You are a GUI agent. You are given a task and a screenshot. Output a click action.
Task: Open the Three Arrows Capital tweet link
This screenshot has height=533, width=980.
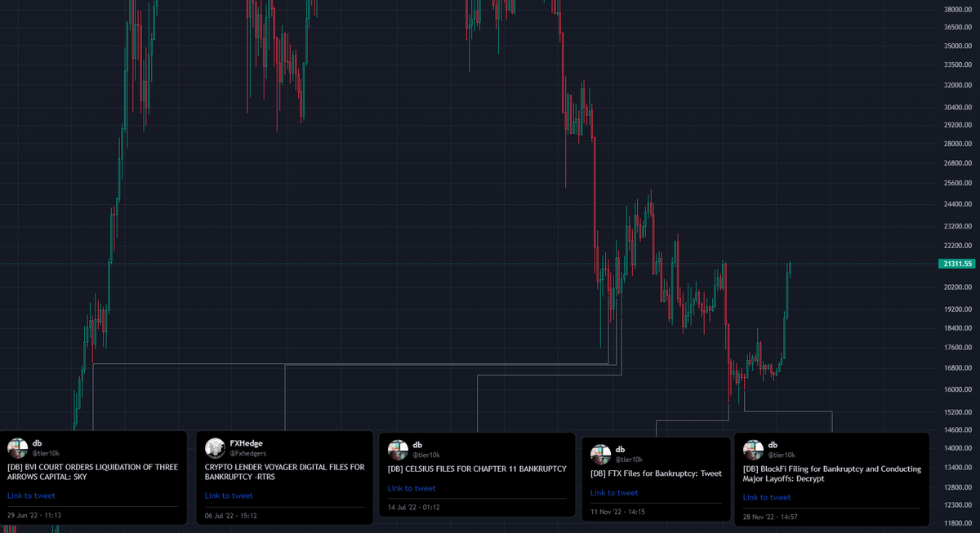(31, 495)
